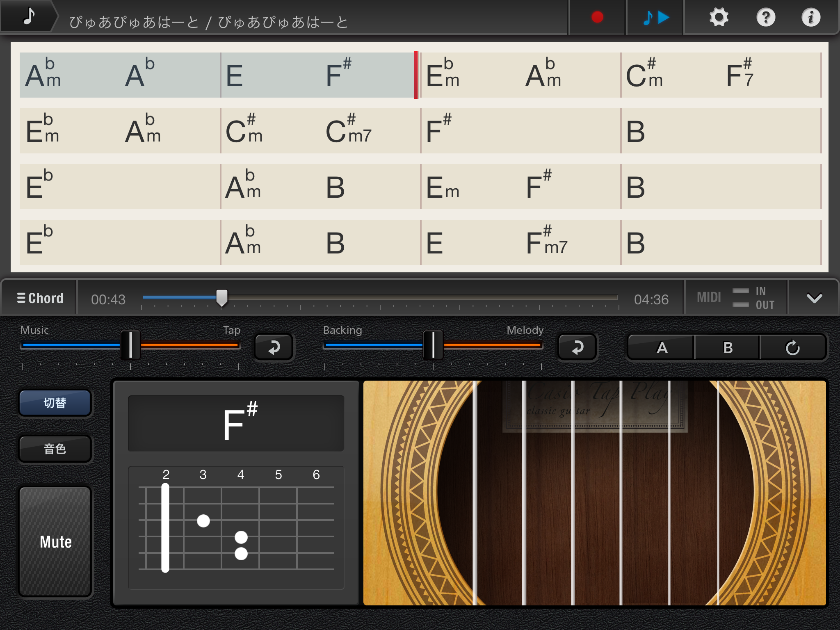
Task: Start recording with the red record button
Action: pyautogui.click(x=597, y=17)
